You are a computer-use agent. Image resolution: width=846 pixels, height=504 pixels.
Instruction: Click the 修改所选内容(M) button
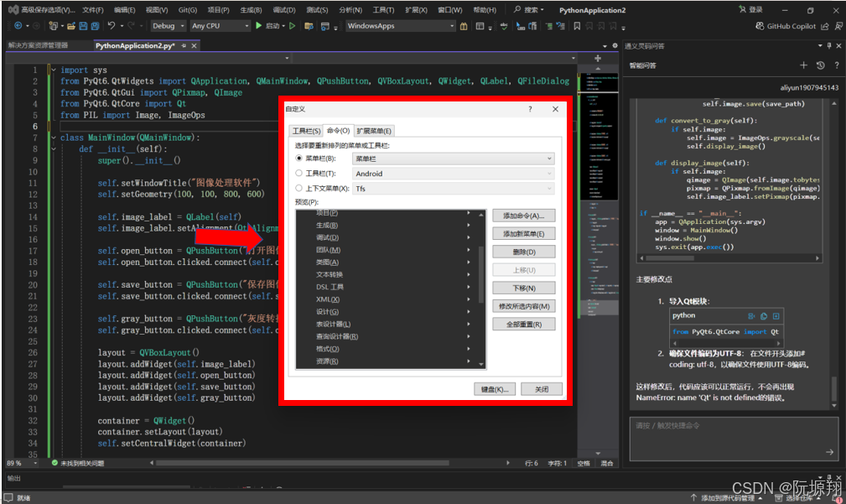[x=523, y=306]
